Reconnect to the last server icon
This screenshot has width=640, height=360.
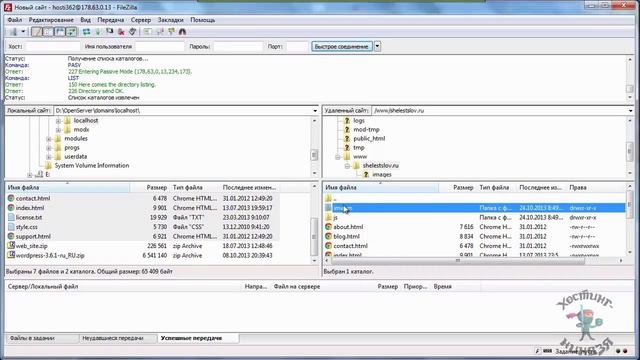pos(133,32)
